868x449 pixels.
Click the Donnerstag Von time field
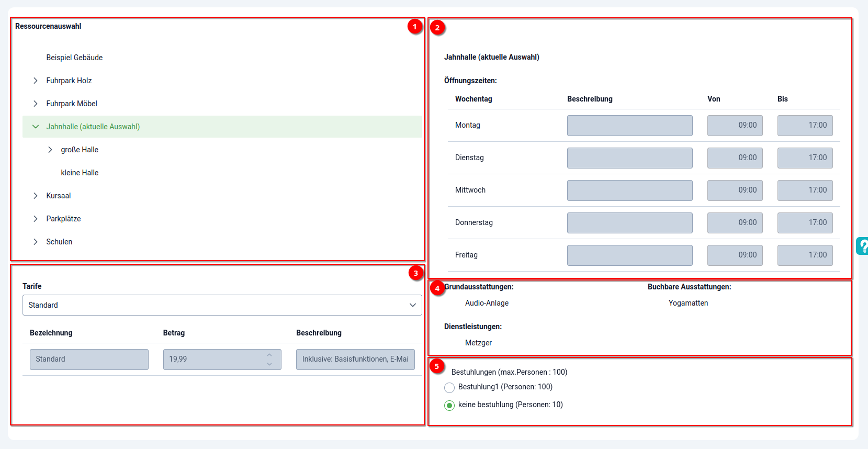tap(735, 223)
